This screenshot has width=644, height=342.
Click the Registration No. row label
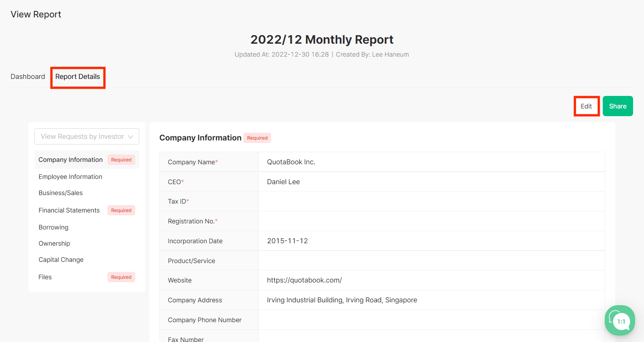(x=193, y=221)
